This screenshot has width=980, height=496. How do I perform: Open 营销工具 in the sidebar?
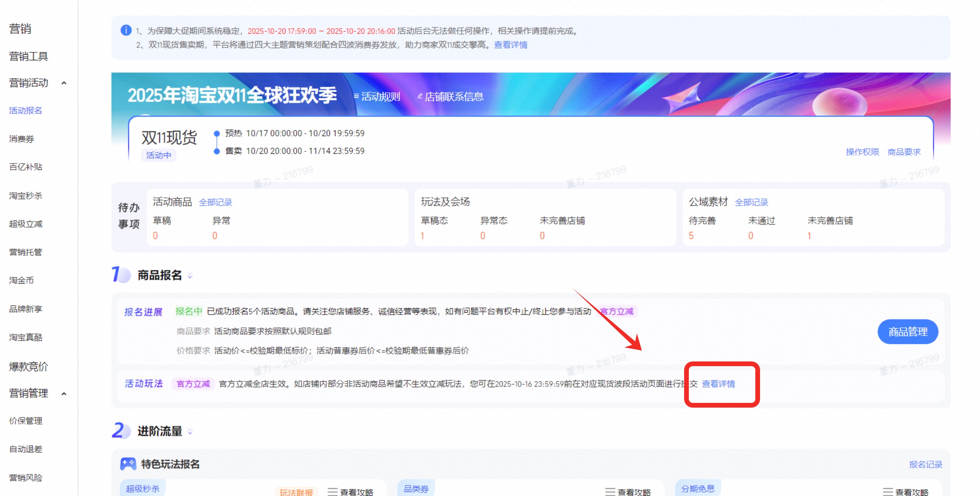point(29,56)
